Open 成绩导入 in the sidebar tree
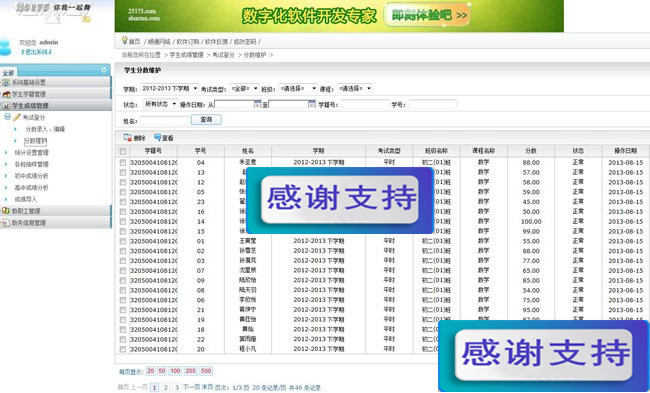Viewport: 650px width, 393px height. tap(26, 199)
